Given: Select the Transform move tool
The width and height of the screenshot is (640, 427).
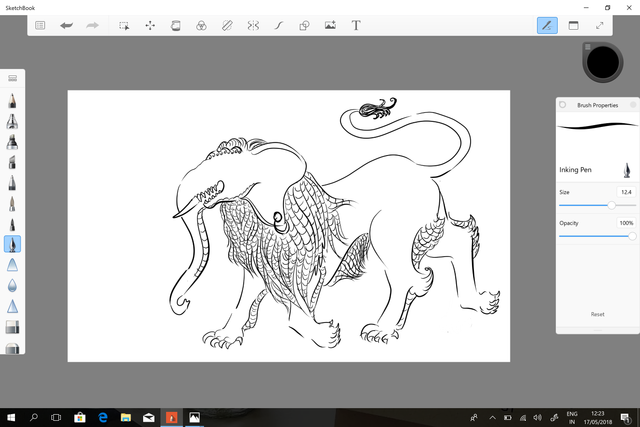Looking at the screenshot, I should (x=150, y=25).
